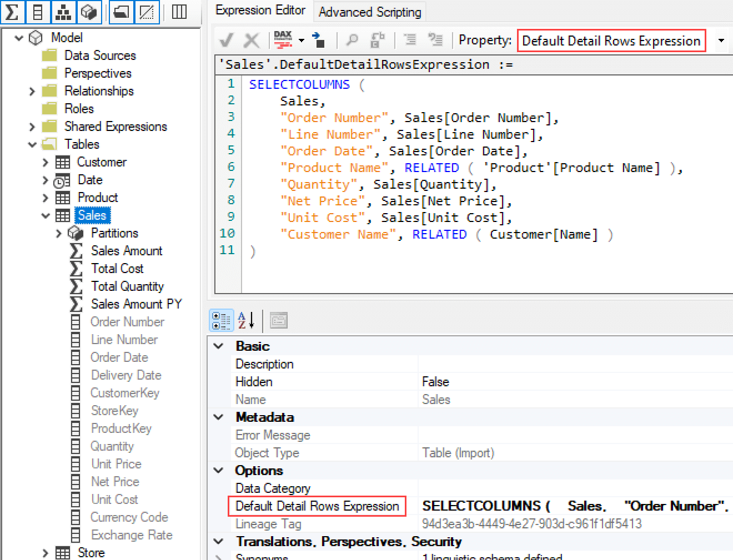Toggle the Show Measures sigma button
Viewport: 733px width, 560px height.
(x=12, y=12)
